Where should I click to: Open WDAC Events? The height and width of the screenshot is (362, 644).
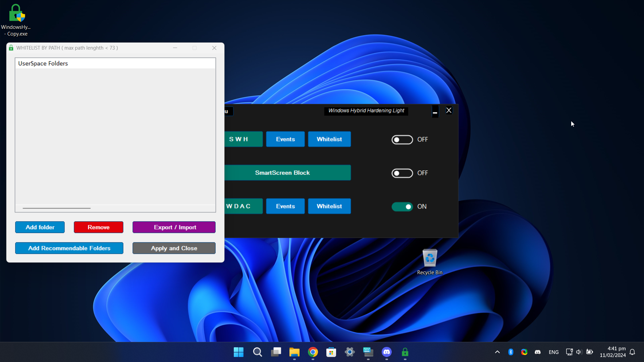click(285, 206)
